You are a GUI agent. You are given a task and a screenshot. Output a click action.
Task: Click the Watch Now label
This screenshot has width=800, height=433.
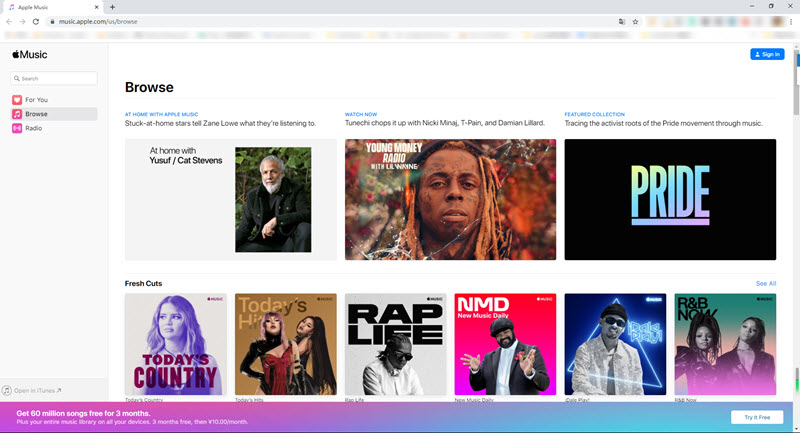(x=361, y=114)
